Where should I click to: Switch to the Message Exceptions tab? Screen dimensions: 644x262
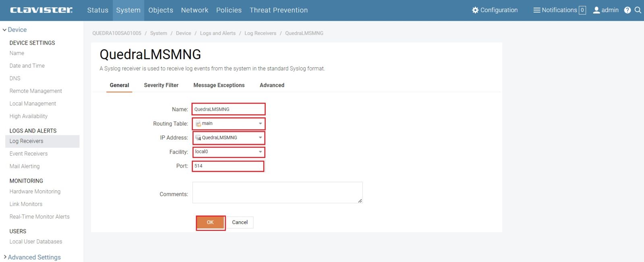click(219, 85)
